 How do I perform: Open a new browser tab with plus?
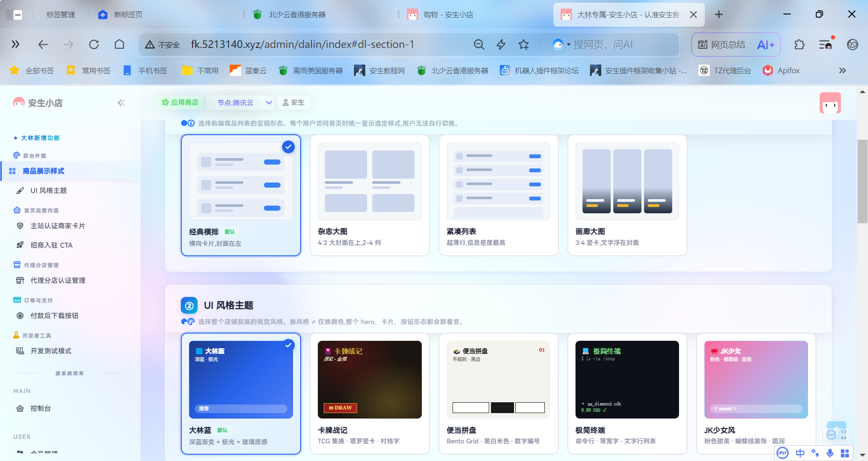coord(719,14)
